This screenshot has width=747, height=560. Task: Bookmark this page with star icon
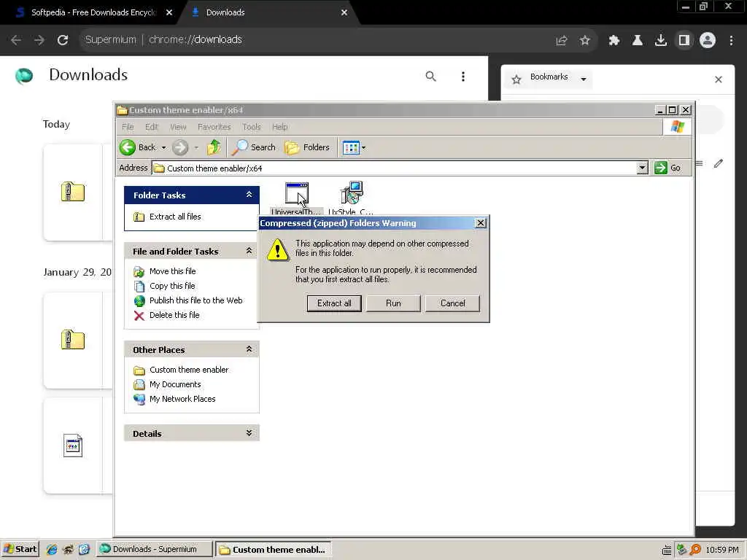point(585,41)
